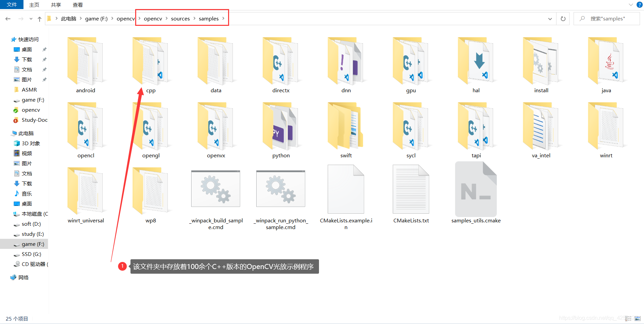Image resolution: width=644 pixels, height=324 pixels.
Task: Open the java folder
Action: (606, 65)
